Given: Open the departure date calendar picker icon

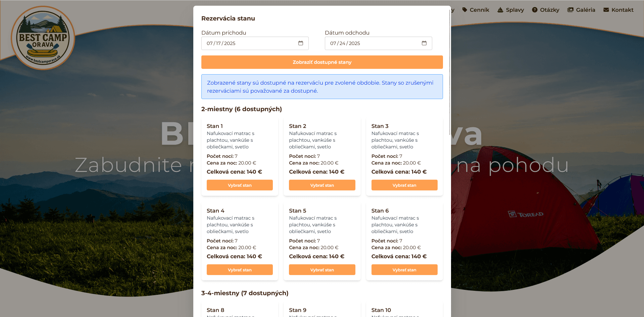Looking at the screenshot, I should (x=424, y=43).
